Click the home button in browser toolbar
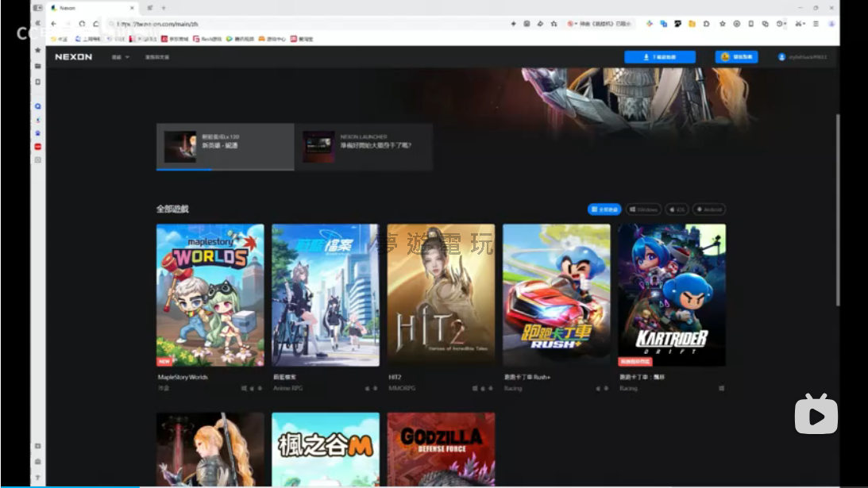Viewport: 868px width, 488px height. [x=96, y=24]
